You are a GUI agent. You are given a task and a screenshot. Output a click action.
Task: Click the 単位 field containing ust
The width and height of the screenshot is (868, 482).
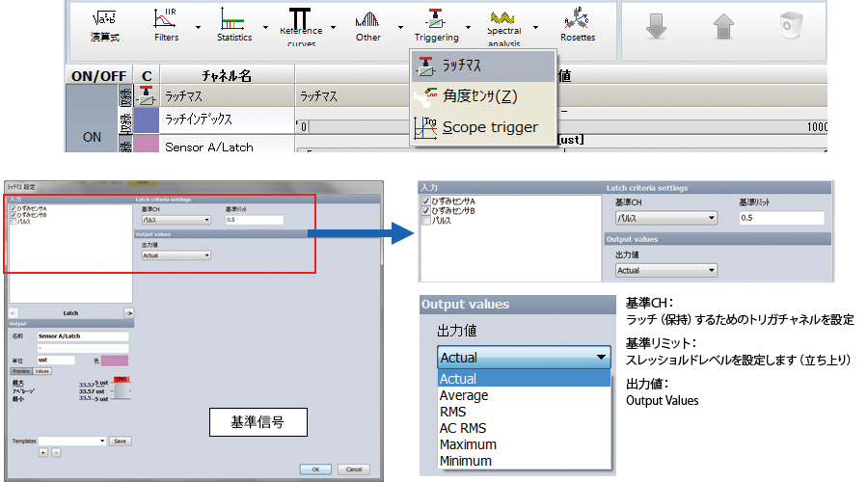pos(55,360)
